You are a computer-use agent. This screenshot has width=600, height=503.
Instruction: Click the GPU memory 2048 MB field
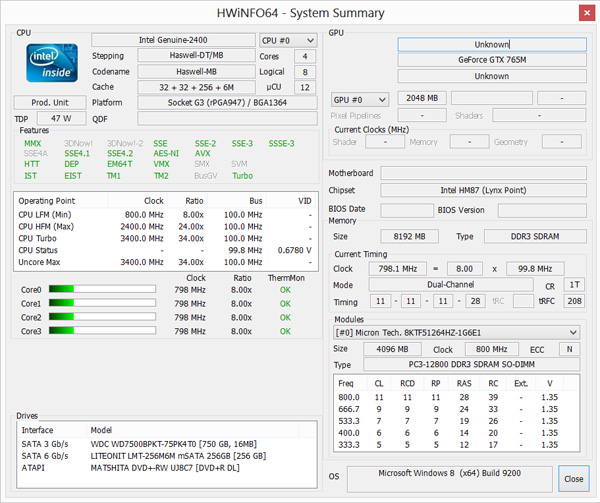pos(422,98)
